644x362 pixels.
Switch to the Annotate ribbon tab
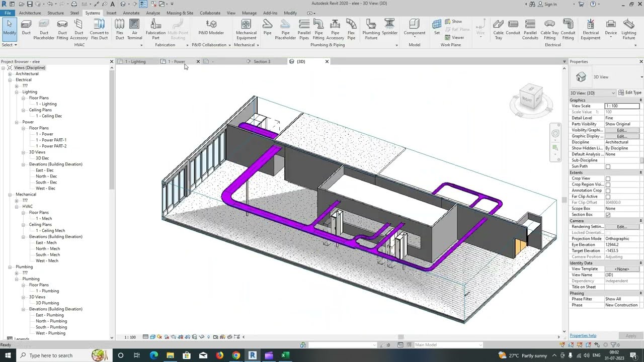coord(131,13)
